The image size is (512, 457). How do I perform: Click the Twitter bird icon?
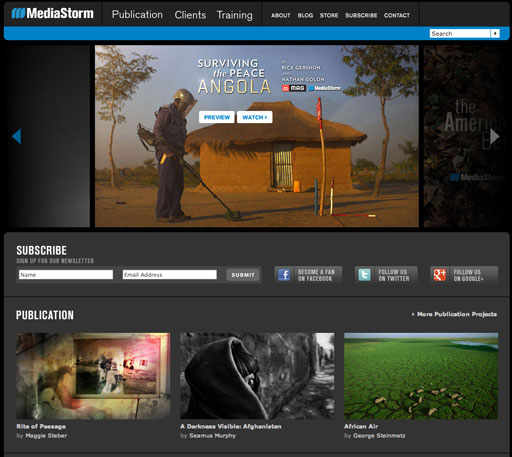coord(364,275)
